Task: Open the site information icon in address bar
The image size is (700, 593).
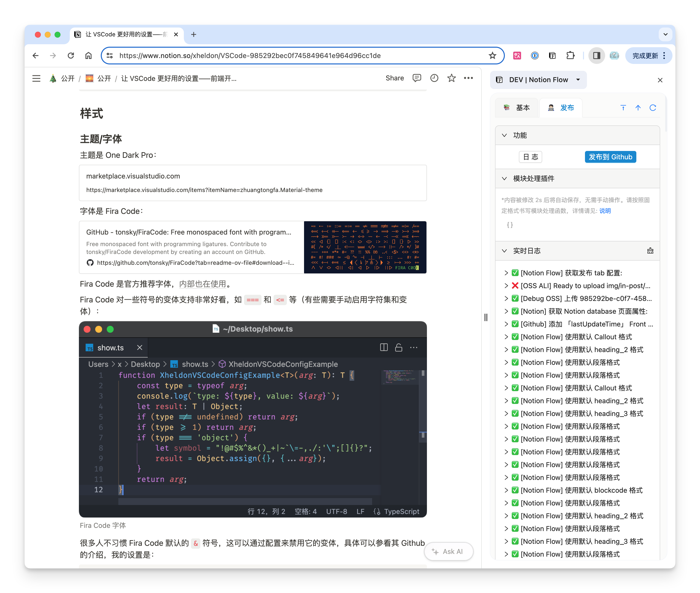Action: tap(110, 56)
